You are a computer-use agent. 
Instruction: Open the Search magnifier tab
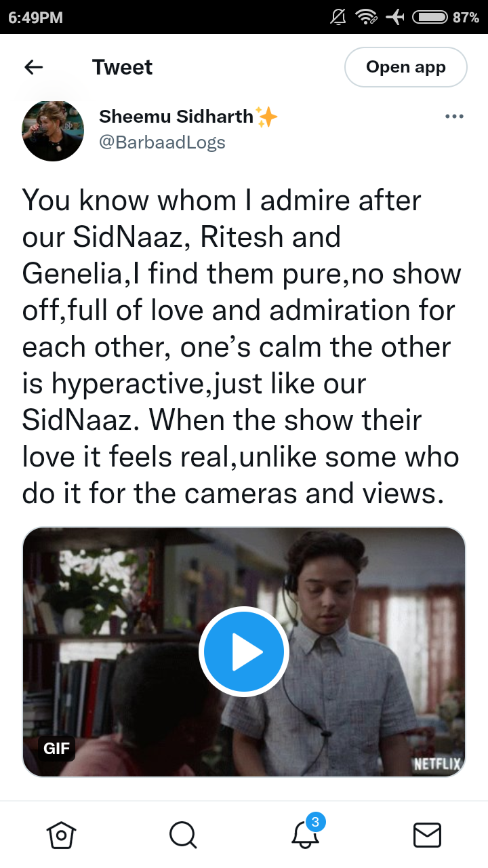click(183, 835)
